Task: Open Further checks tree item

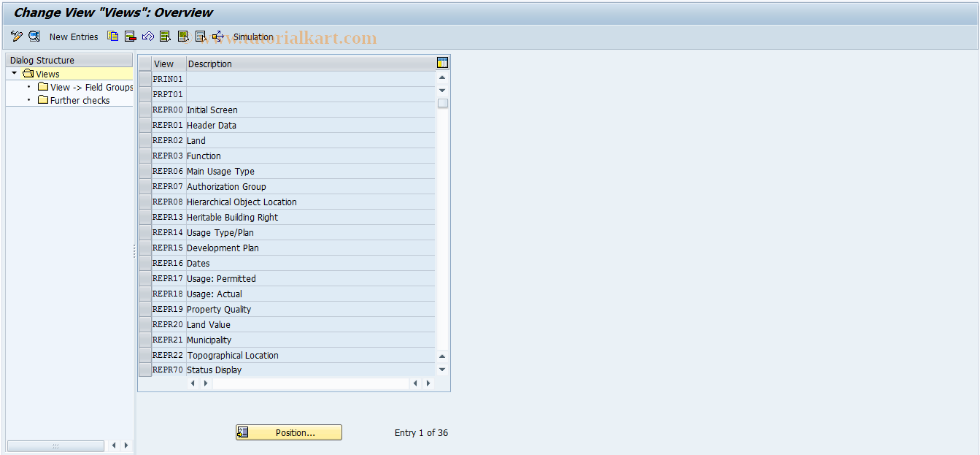Action: pyautogui.click(x=80, y=100)
